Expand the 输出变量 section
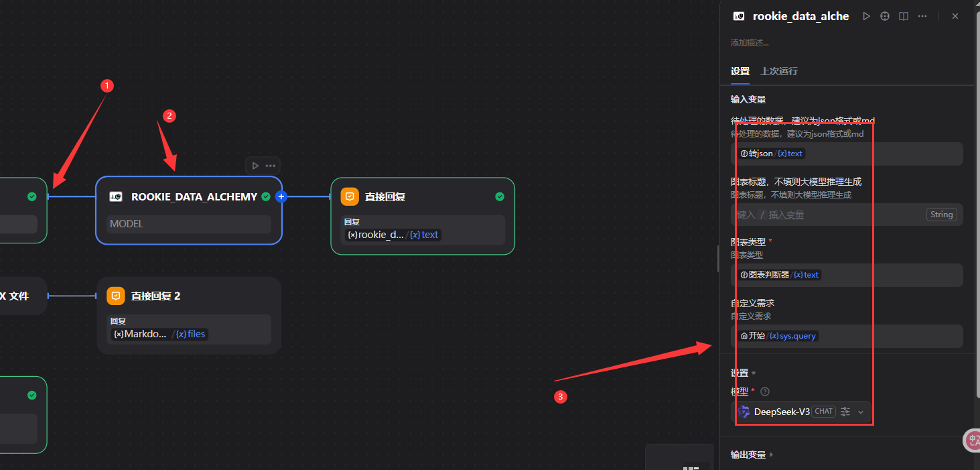 tap(752, 455)
